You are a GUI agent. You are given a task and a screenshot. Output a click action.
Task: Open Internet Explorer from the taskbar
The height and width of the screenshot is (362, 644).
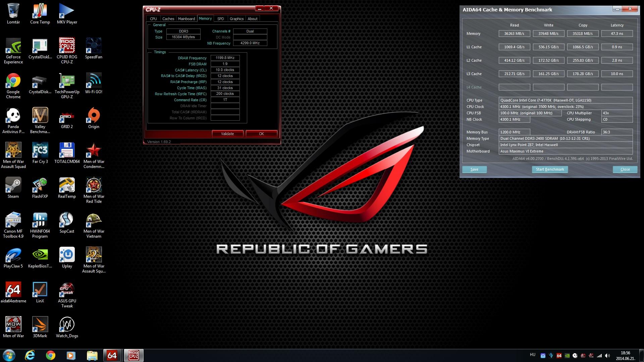[30, 355]
